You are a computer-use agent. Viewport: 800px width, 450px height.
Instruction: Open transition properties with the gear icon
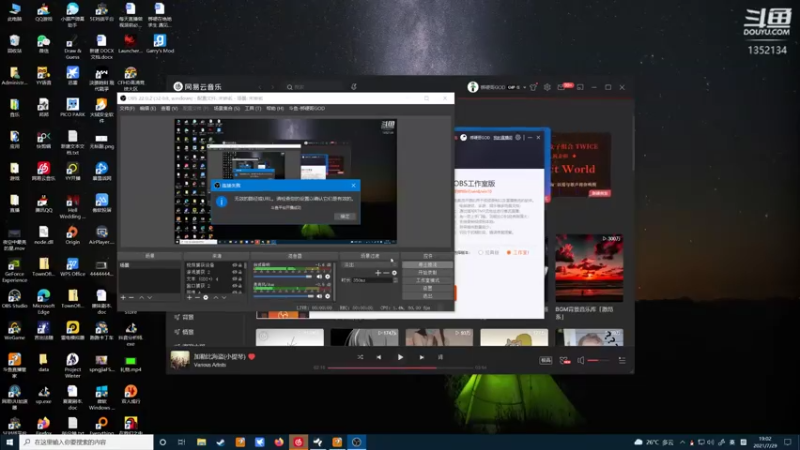click(394, 273)
